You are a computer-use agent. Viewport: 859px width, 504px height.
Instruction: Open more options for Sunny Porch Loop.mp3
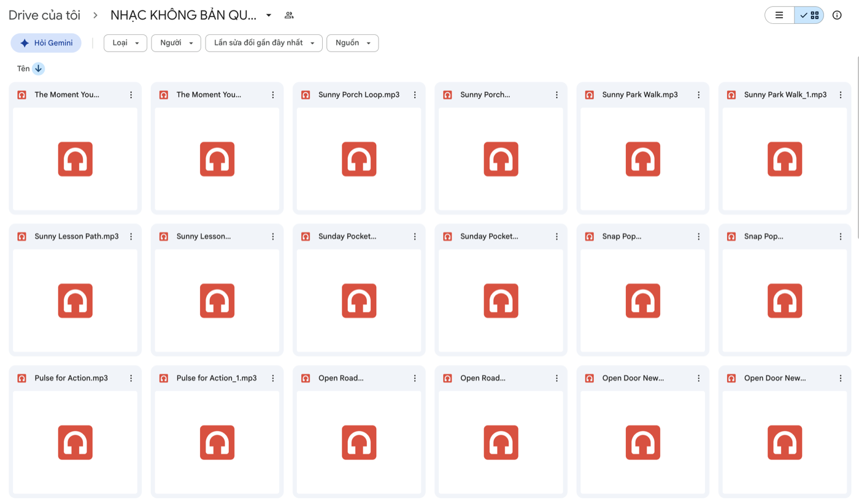tap(415, 95)
